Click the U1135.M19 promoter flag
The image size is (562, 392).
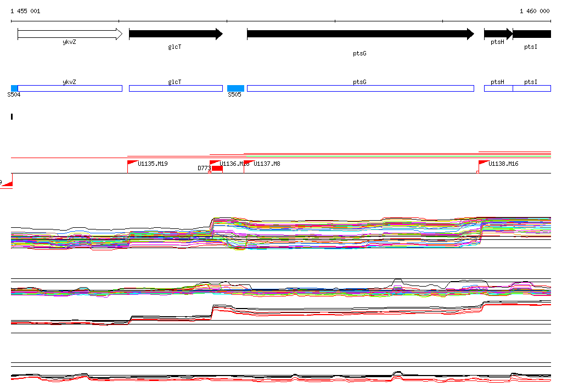tap(133, 163)
